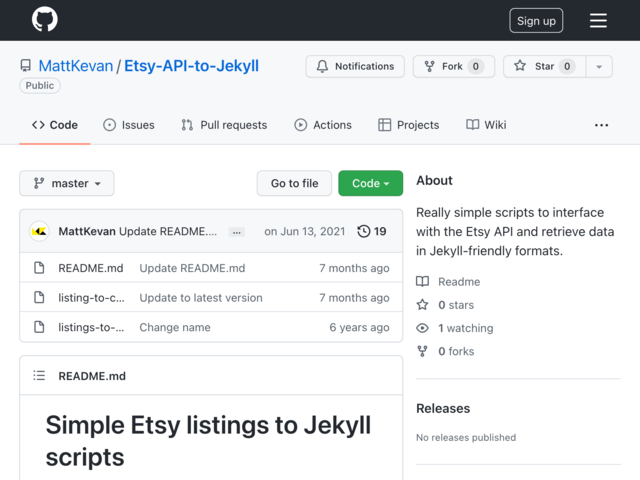Click the repository book icon beside MattKevan
This screenshot has width=640, height=480.
pos(26,66)
